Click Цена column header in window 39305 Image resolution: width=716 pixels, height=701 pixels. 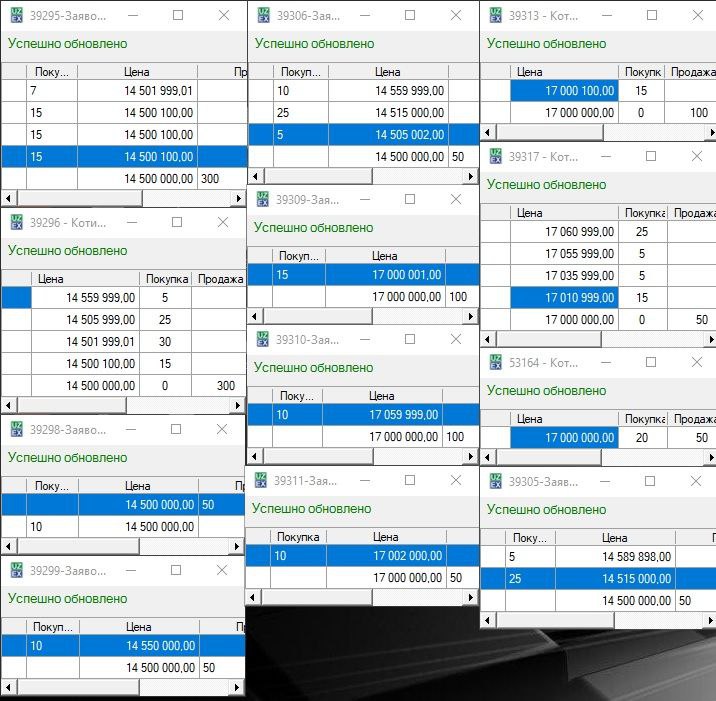(615, 538)
